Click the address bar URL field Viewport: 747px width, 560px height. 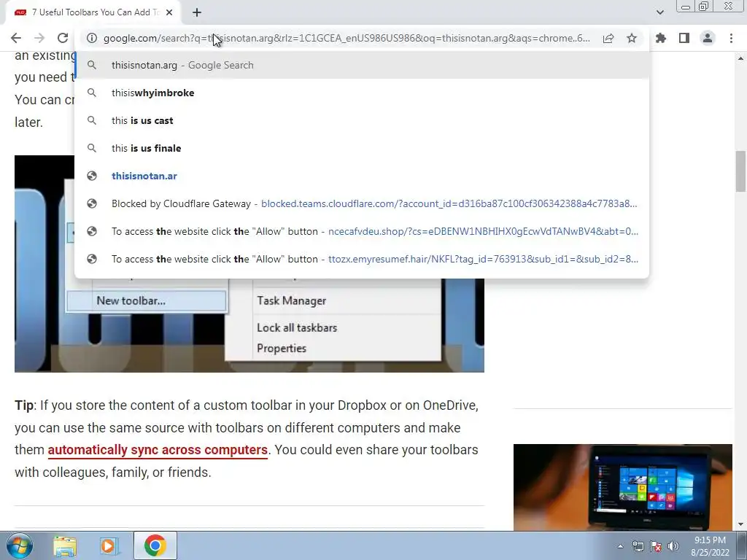tap(347, 38)
